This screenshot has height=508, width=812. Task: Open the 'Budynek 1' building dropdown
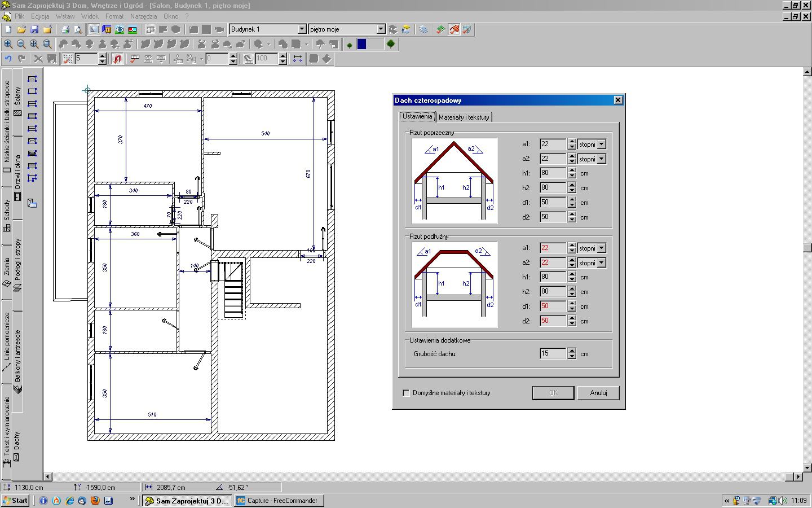click(x=302, y=29)
